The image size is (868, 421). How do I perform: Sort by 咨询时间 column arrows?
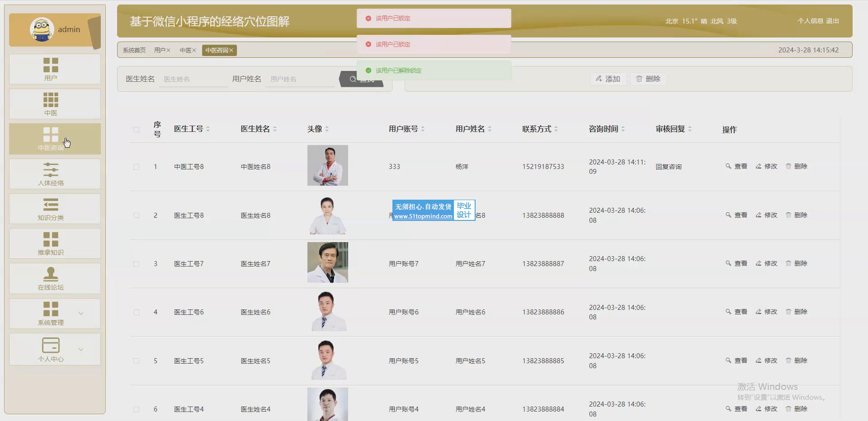click(623, 129)
